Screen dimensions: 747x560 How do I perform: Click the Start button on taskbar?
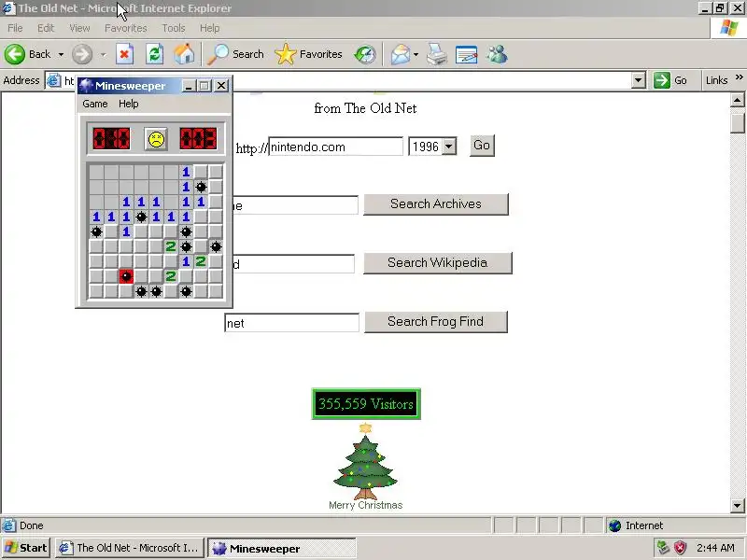coord(26,548)
